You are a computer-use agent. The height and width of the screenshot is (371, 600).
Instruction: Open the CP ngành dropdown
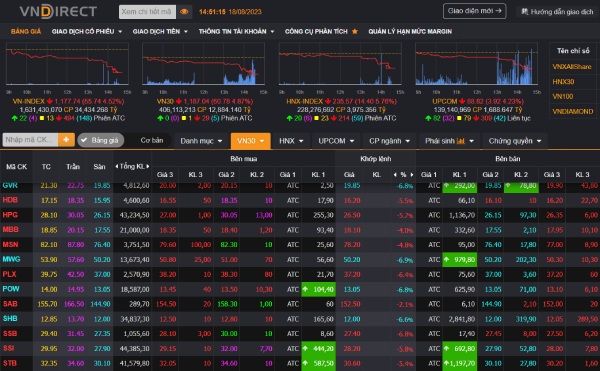tap(390, 141)
